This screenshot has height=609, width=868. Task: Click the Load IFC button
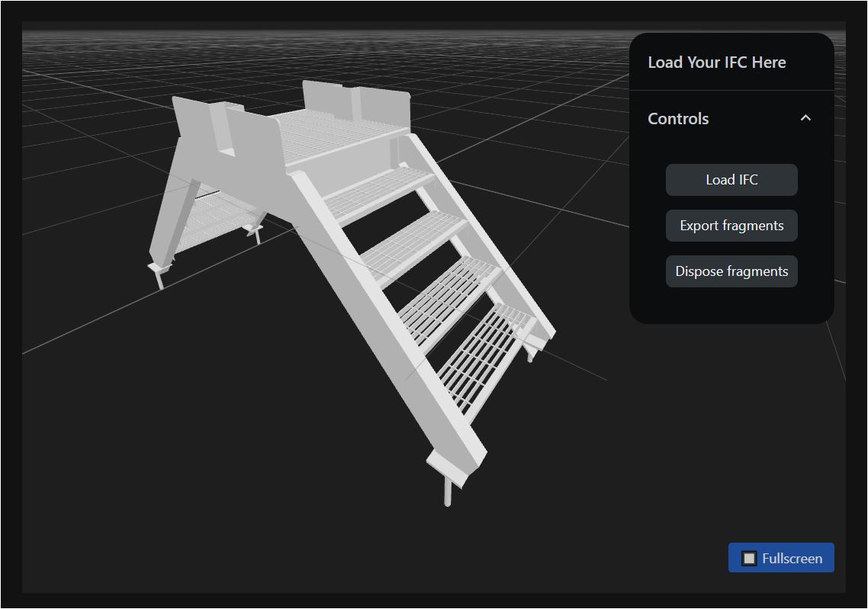click(x=731, y=180)
